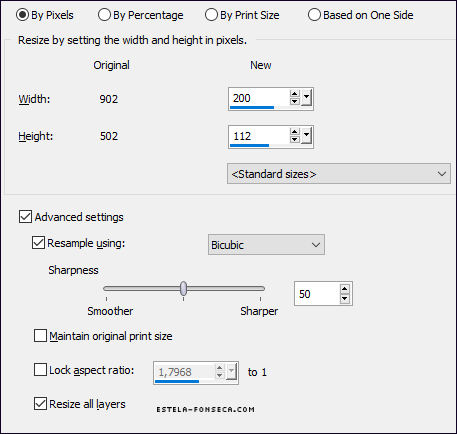Enable Maintain original print size
Image resolution: width=457 pixels, height=434 pixels.
point(40,336)
